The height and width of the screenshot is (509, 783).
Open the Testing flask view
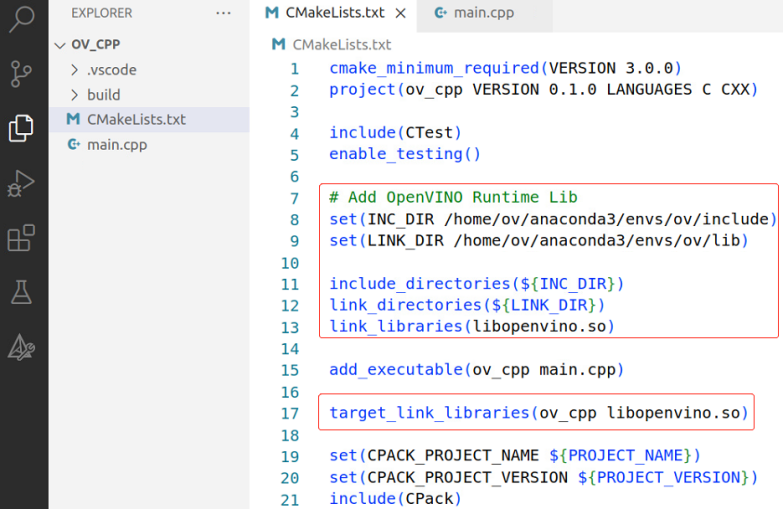click(x=21, y=292)
